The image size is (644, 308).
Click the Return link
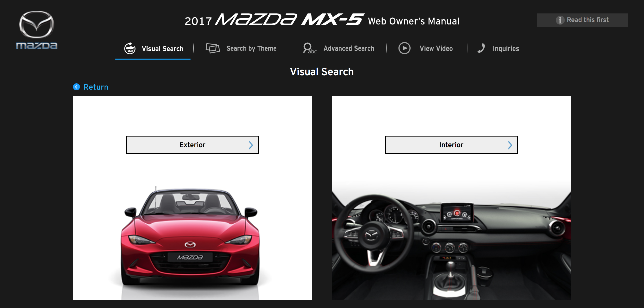[x=96, y=87]
